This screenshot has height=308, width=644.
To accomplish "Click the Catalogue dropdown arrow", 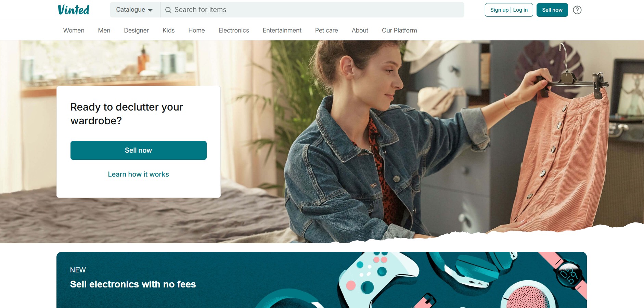I will click(150, 10).
